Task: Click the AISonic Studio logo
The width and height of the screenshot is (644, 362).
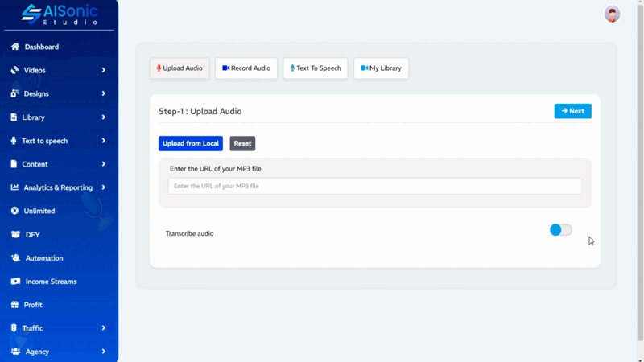Action: [59, 14]
